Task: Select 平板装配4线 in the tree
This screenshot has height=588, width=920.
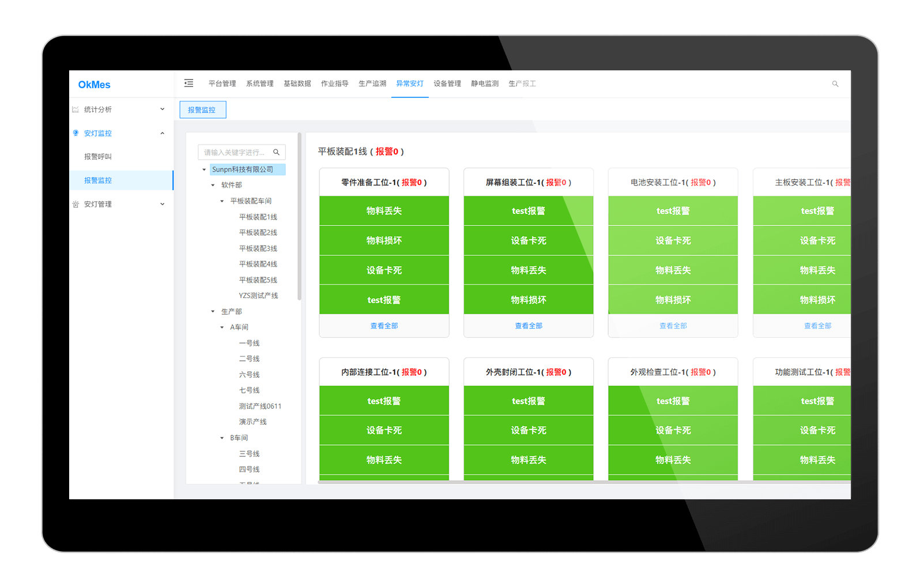Action: tap(258, 264)
